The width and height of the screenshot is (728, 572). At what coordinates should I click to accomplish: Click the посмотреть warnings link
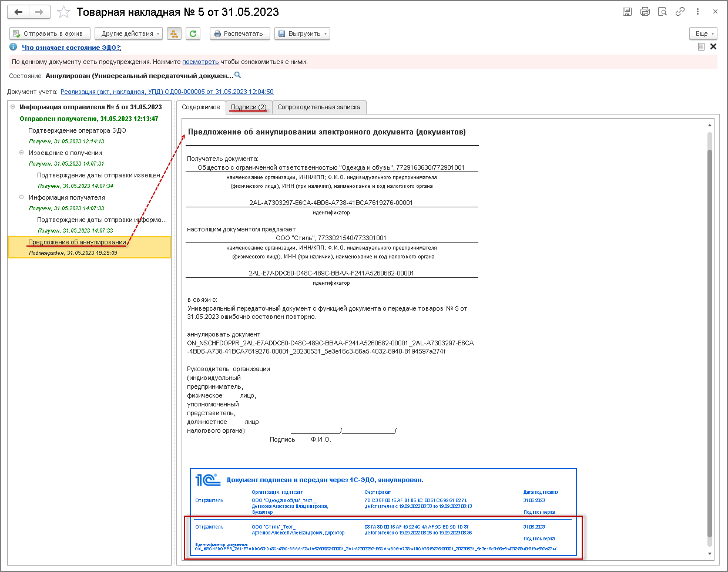tap(200, 62)
